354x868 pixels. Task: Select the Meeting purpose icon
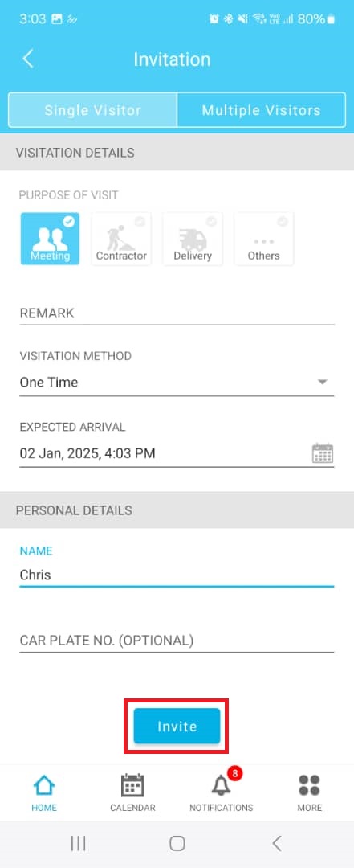[51, 239]
